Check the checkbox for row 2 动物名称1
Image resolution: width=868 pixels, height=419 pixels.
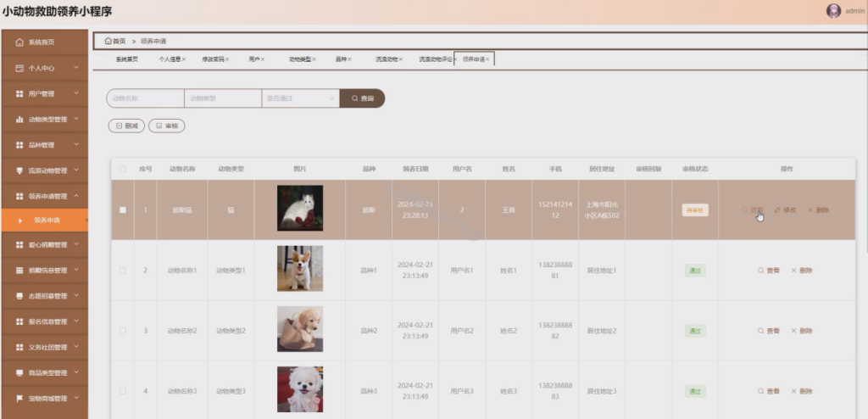coord(123,271)
